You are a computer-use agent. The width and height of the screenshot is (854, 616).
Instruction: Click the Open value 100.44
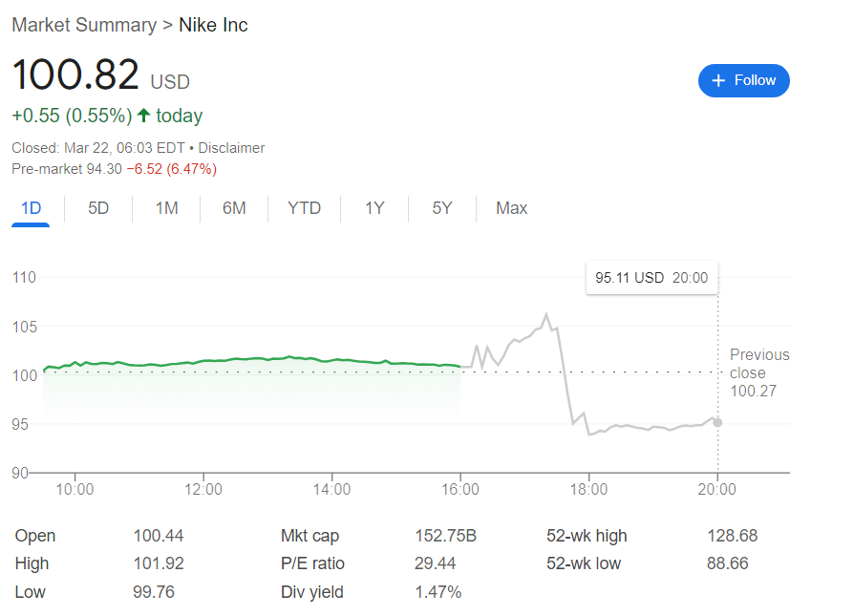pyautogui.click(x=159, y=536)
